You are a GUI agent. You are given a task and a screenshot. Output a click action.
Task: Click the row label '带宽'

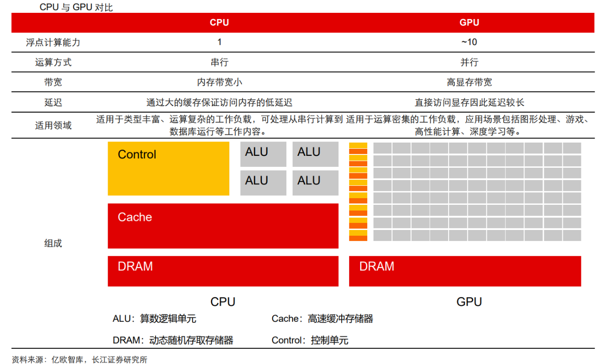coord(53,82)
